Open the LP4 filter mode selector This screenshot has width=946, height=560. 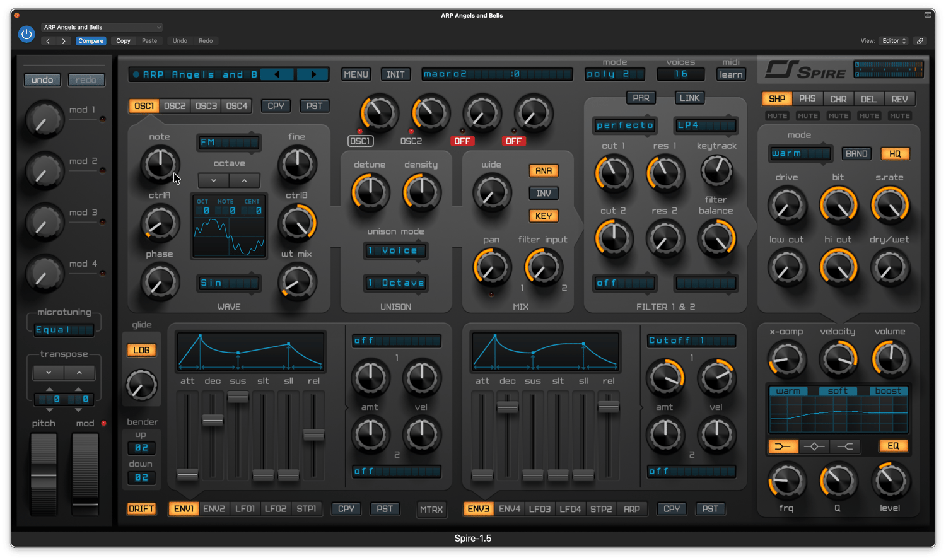click(x=706, y=125)
